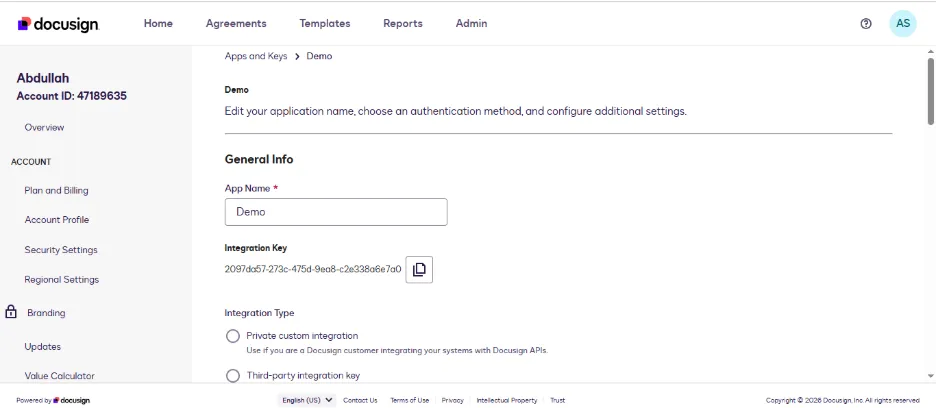Open the Reports tab

[403, 23]
